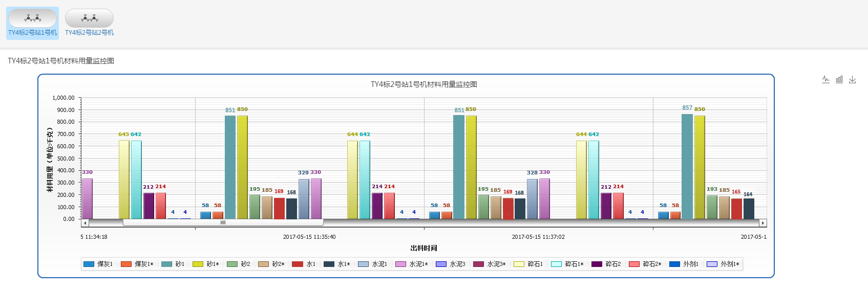868x292 pixels.
Task: Toggle the 水泥1 legend series
Action: pos(373,264)
